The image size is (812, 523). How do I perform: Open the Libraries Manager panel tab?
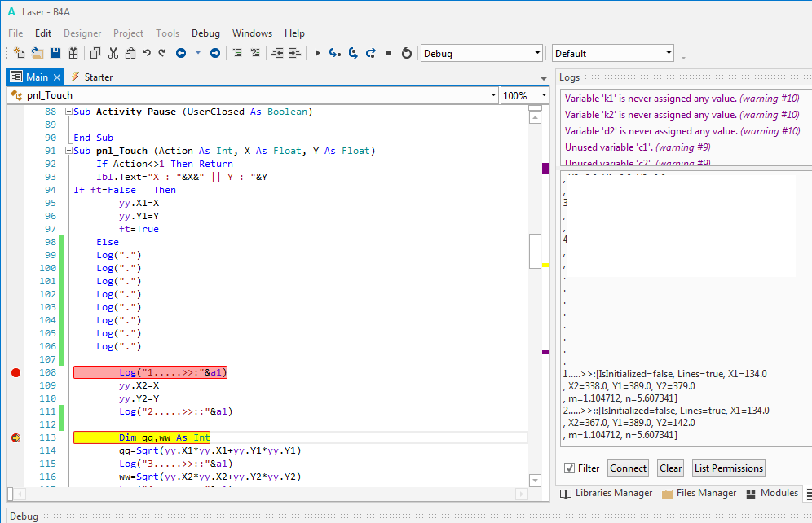607,493
